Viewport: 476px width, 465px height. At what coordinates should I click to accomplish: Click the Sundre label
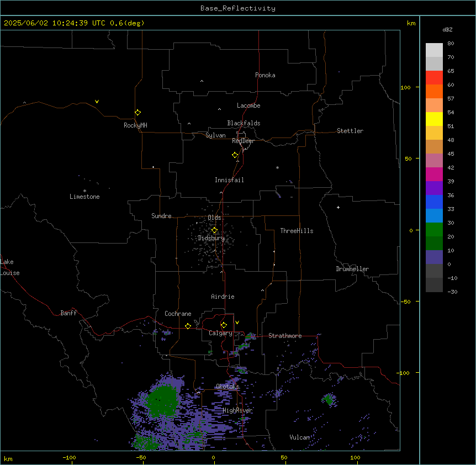(x=161, y=216)
